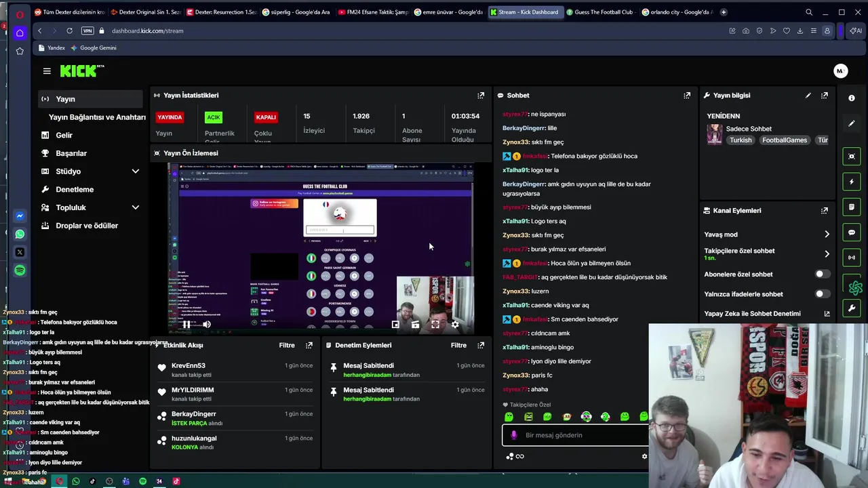Open WhatsApp in Opera sidebar
868x488 pixels.
(20, 234)
